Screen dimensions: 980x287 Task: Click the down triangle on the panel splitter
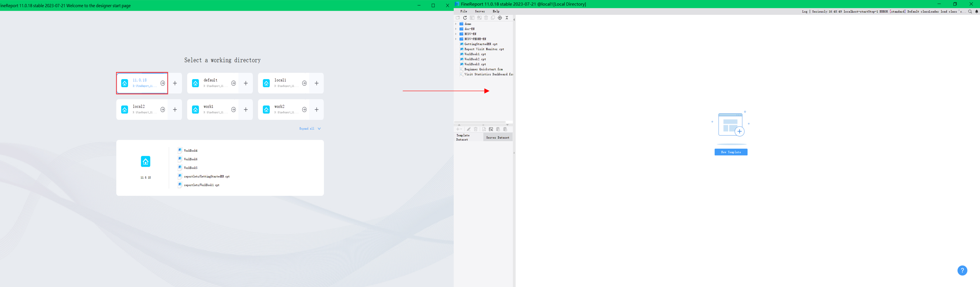point(507,125)
